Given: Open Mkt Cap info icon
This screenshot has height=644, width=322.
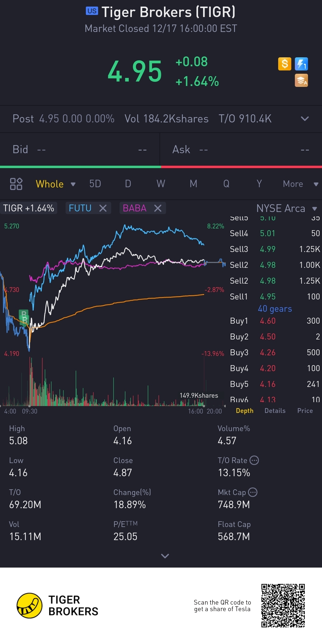Looking at the screenshot, I should 253,492.
